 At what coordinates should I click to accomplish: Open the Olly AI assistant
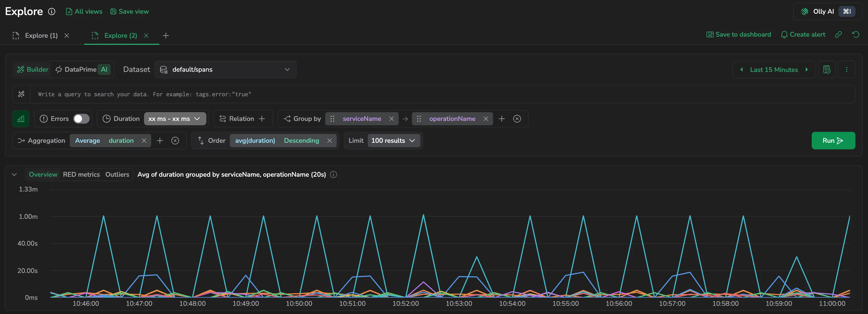(x=827, y=11)
